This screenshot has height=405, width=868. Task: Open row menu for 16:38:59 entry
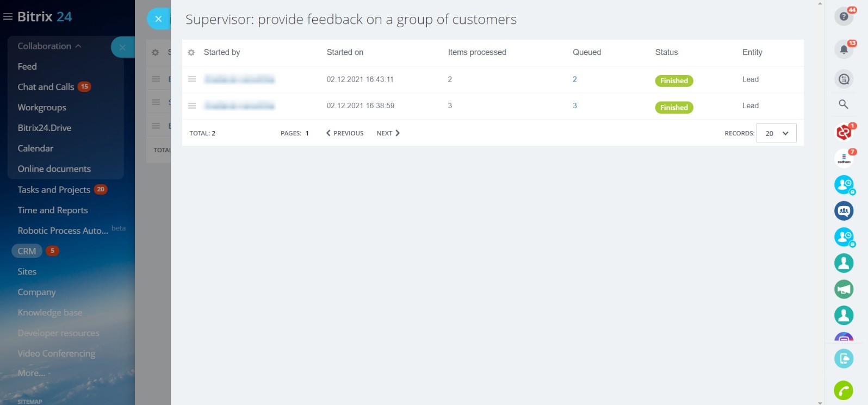[191, 106]
